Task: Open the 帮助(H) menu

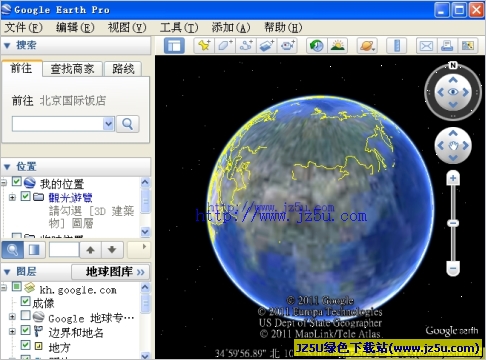Action: [283, 27]
